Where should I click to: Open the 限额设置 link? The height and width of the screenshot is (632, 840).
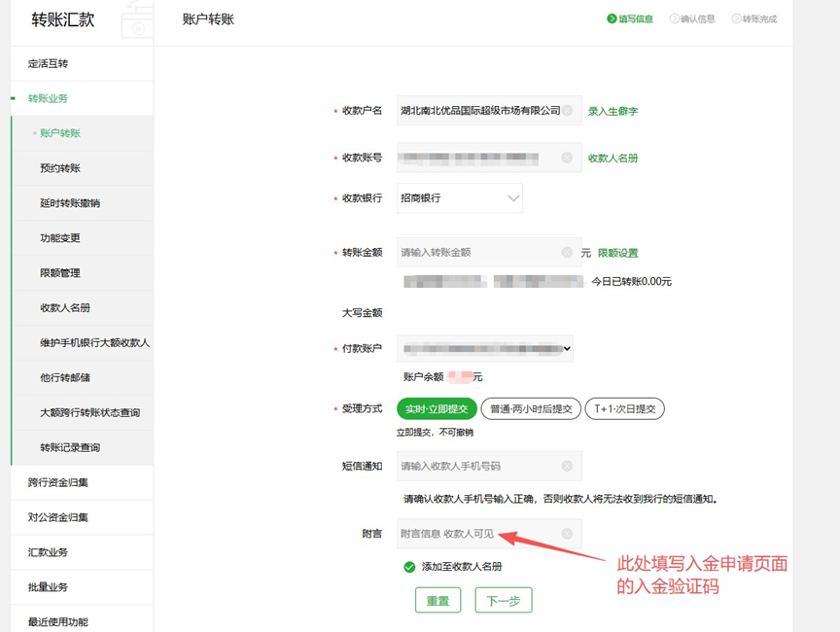coord(617,253)
